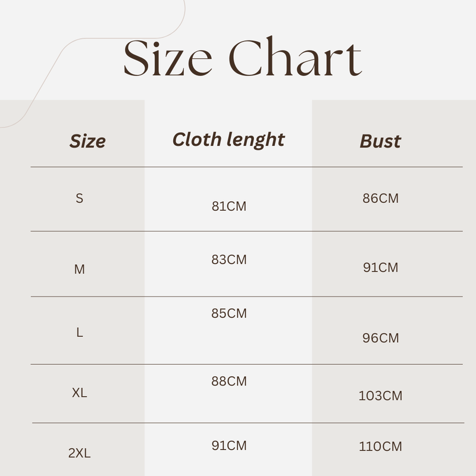
Task: Select the 86CM bust value
Action: [x=381, y=199]
